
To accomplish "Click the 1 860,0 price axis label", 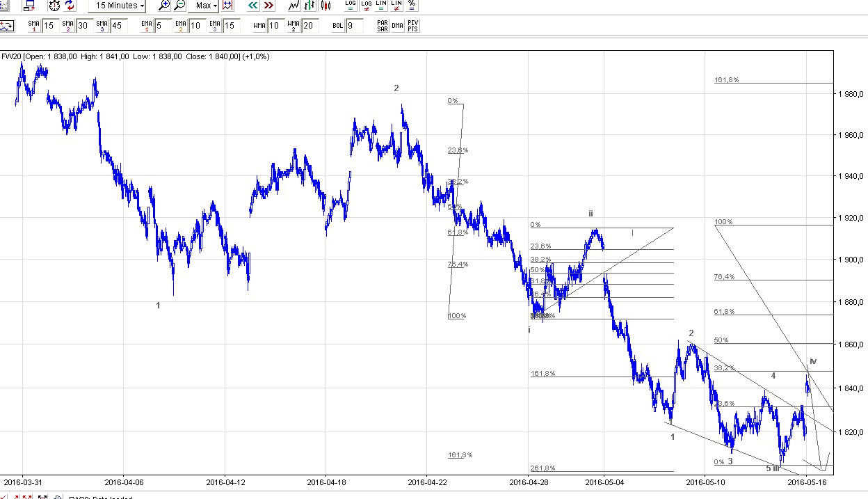I will click(x=851, y=345).
